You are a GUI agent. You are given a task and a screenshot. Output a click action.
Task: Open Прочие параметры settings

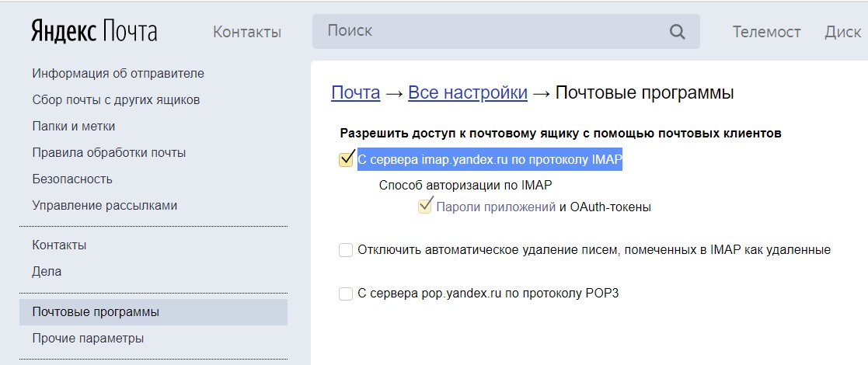pos(88,338)
